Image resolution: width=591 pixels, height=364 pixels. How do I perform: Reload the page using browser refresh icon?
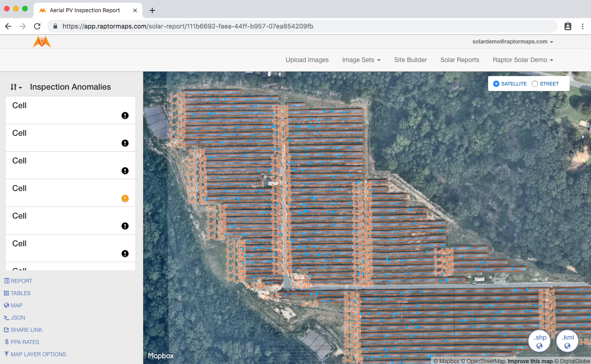[x=37, y=26]
